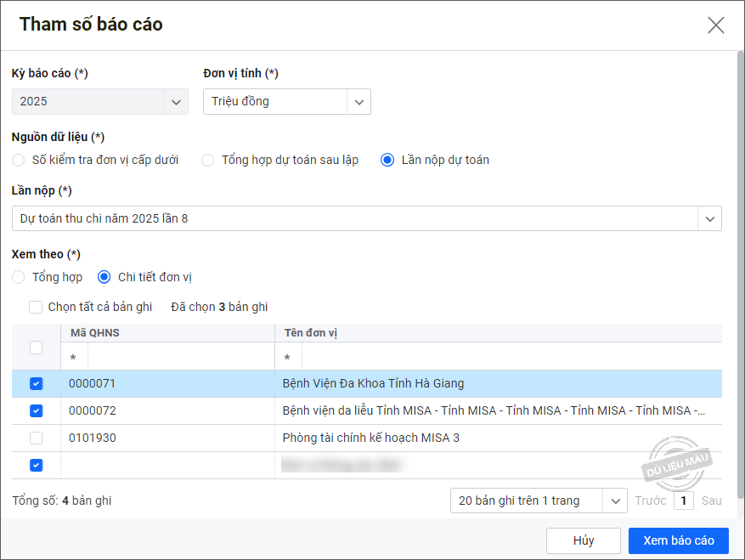Tick Chọn tất cả bản ghi checkbox
Image resolution: width=745 pixels, height=560 pixels.
coord(35,307)
